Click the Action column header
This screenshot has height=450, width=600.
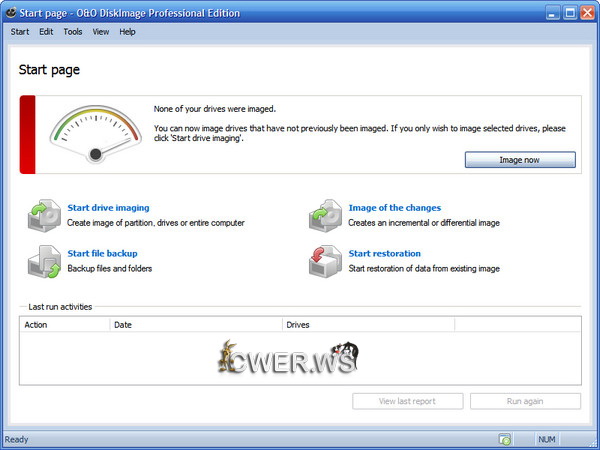tap(65, 325)
